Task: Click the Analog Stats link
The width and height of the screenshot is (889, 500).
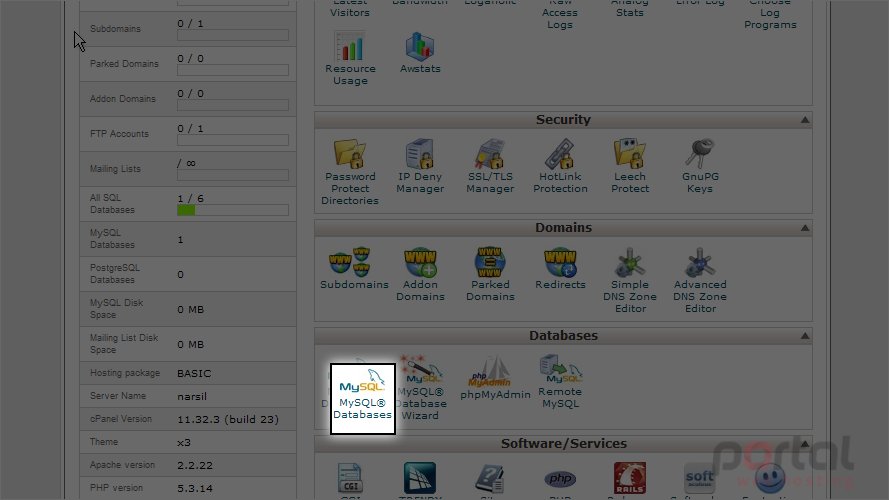Action: coord(630,9)
